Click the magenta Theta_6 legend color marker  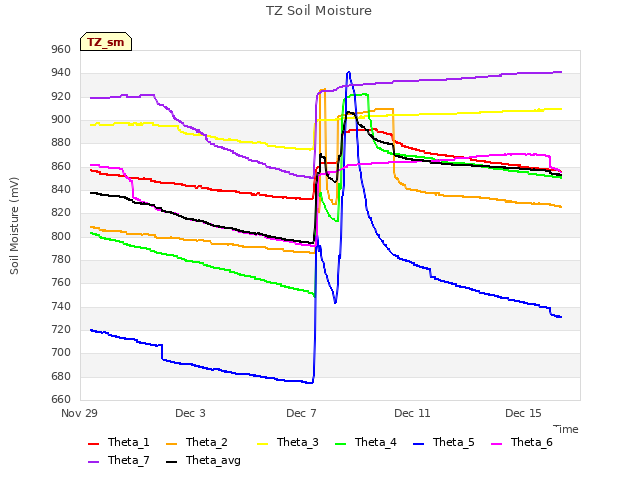pos(496,444)
